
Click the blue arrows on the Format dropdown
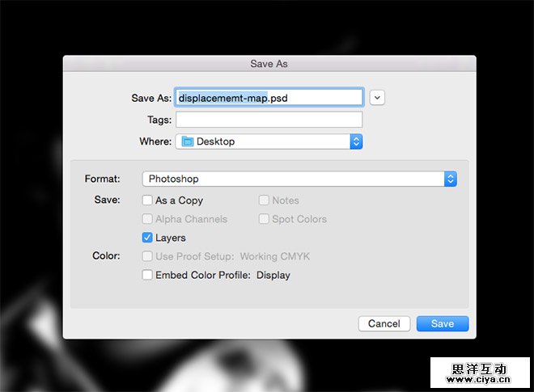tap(451, 179)
